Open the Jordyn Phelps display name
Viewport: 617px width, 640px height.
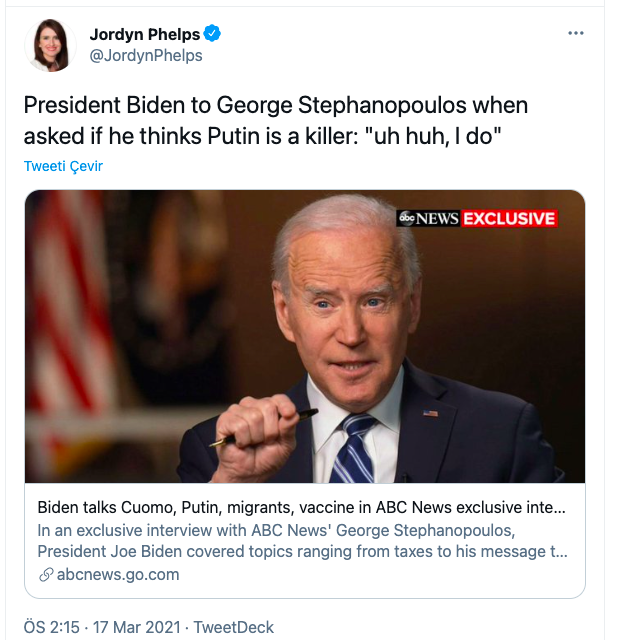(x=145, y=34)
